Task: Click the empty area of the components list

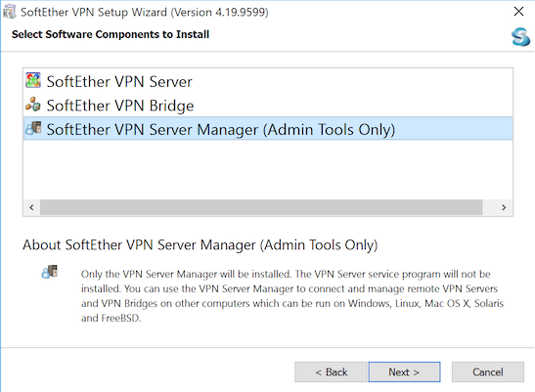Action: 268,169
